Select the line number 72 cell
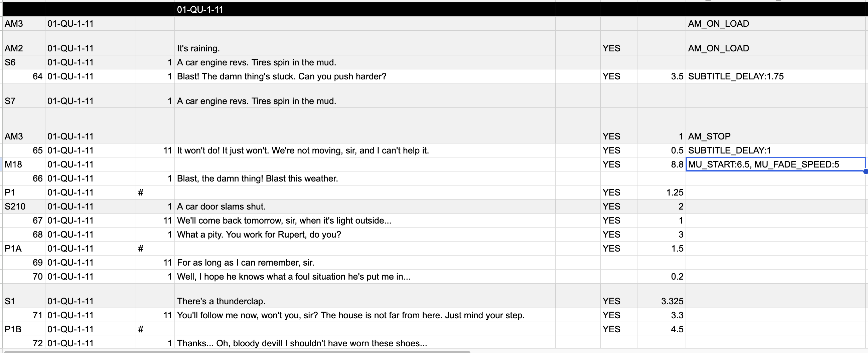868x353 pixels. point(24,343)
